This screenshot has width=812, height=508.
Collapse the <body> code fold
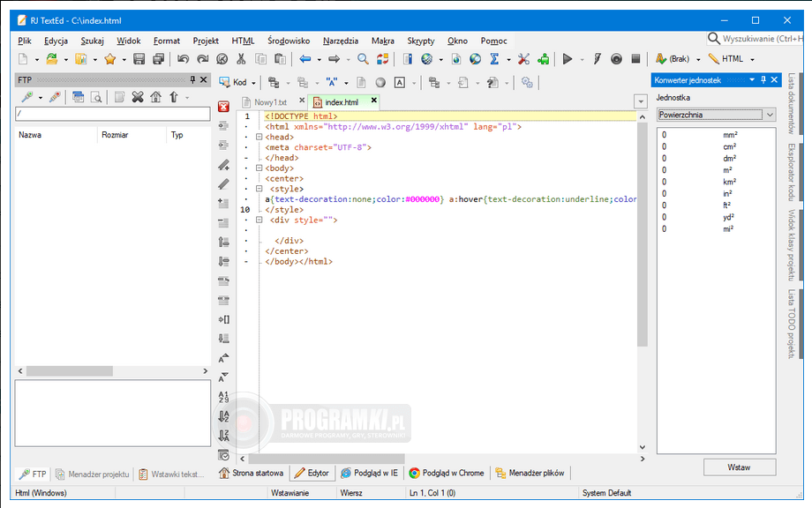click(x=259, y=168)
